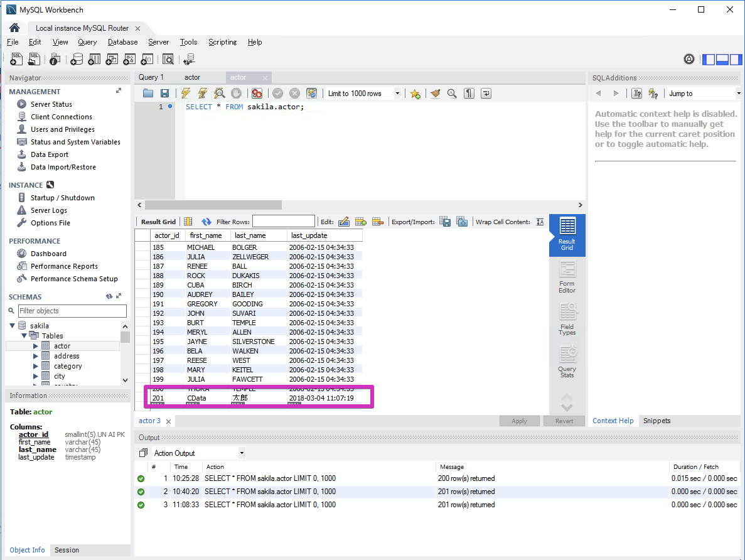Screen dimensions: 745x560
Task: Toggle right SQL Additions sidebar
Action: tap(736, 60)
